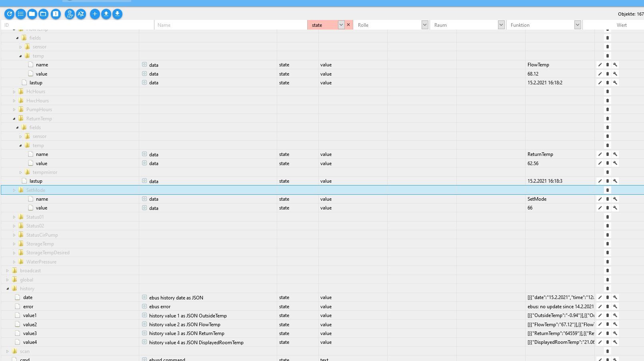Add a new object with the plus icon
The height and width of the screenshot is (361, 644).
click(95, 14)
